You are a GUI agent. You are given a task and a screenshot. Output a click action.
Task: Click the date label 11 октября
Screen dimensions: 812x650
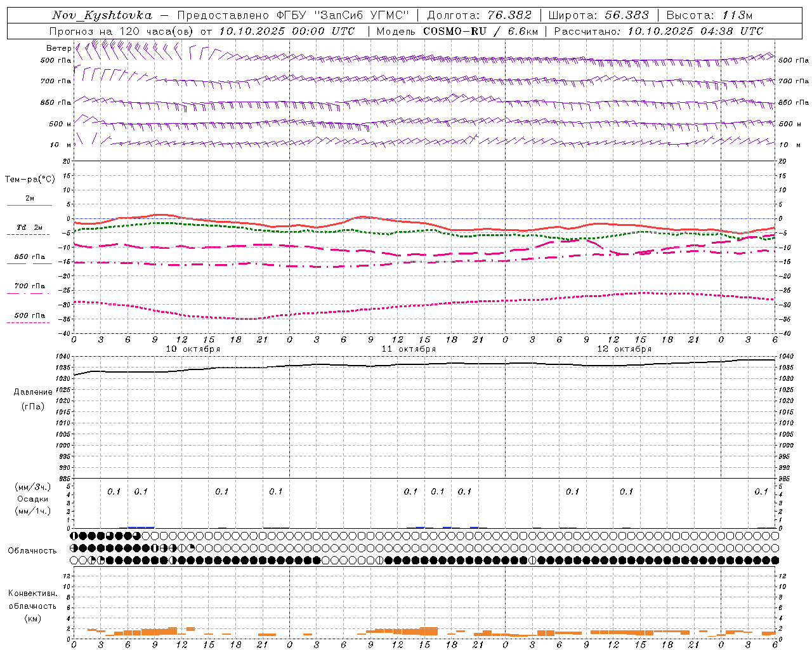409,349
